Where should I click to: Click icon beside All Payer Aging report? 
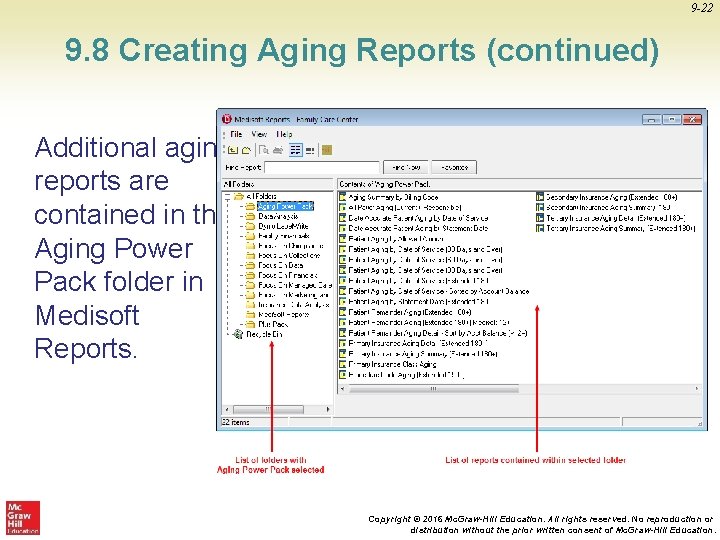(x=343, y=208)
